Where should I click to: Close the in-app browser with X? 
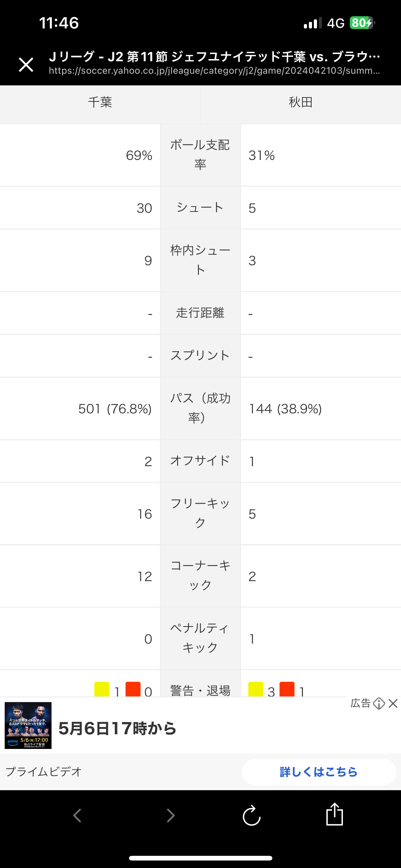(26, 64)
